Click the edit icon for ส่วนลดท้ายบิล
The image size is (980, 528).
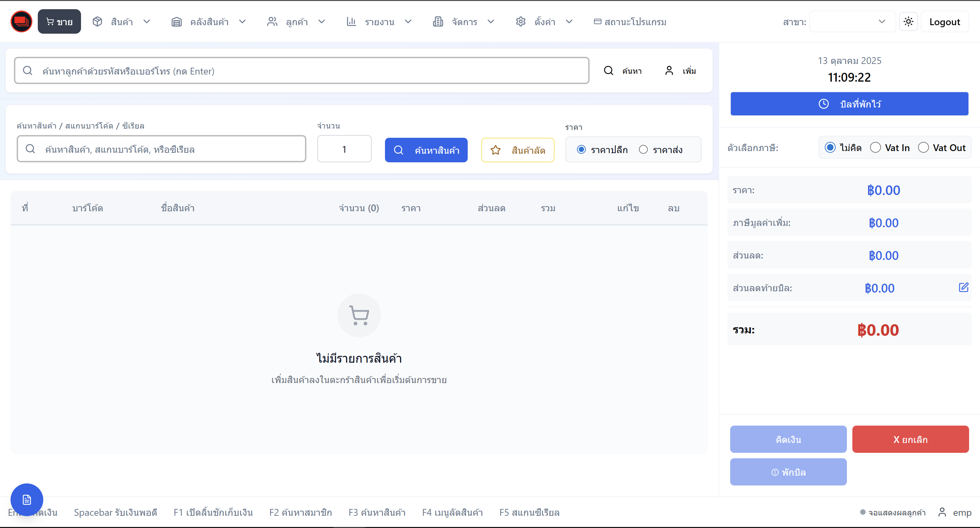[x=963, y=287]
